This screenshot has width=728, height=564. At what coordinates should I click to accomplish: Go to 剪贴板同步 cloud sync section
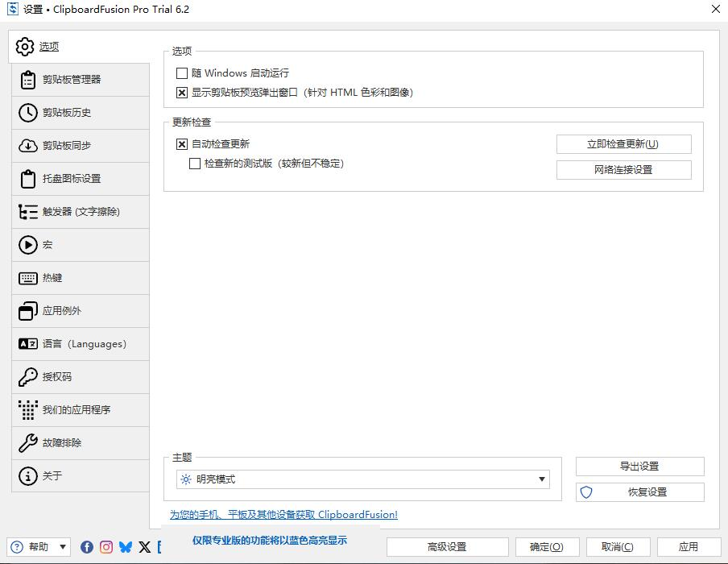click(79, 146)
